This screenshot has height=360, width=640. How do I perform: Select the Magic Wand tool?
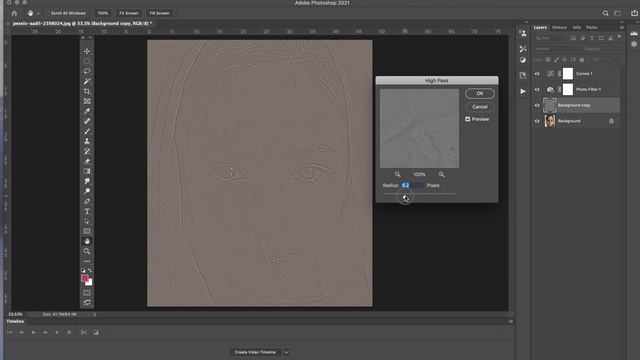[87, 81]
